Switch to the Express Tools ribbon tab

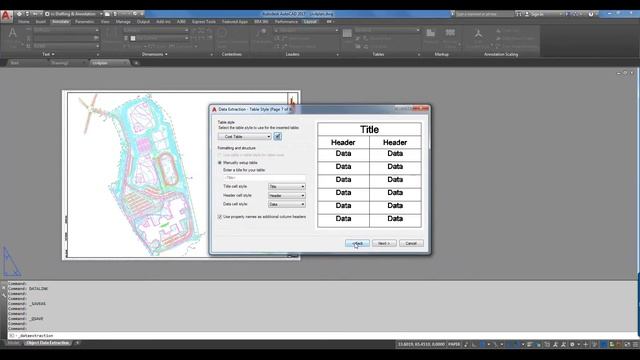coord(204,22)
